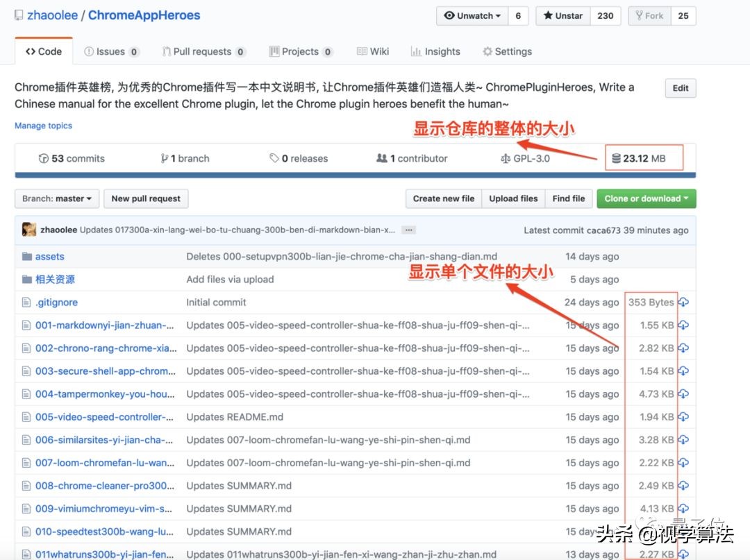Click the language bar below repository stats

(356, 176)
